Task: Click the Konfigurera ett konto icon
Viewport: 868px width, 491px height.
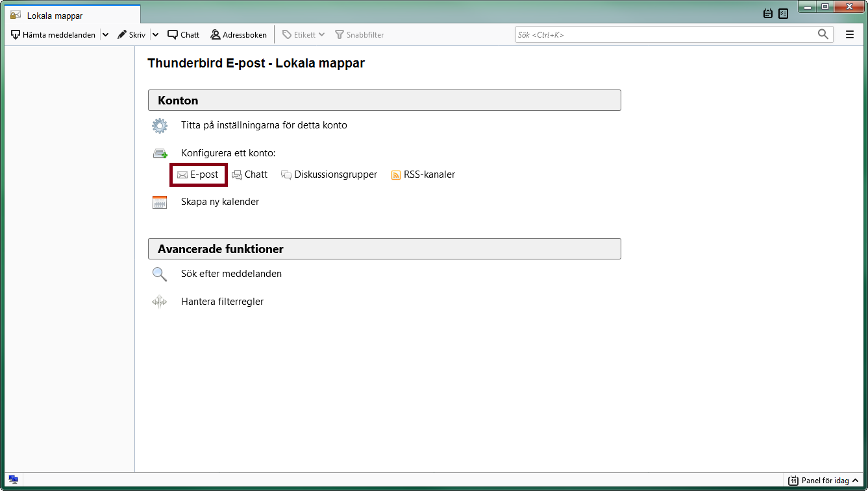Action: click(x=160, y=154)
